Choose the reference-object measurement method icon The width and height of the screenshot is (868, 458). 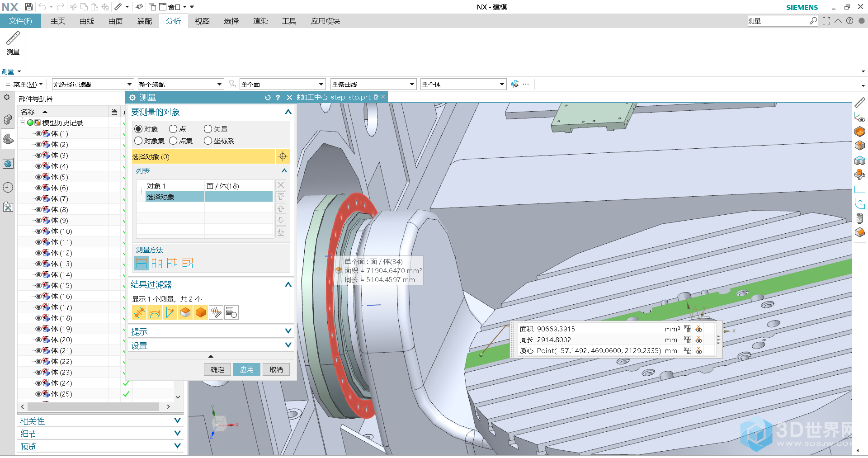[187, 263]
